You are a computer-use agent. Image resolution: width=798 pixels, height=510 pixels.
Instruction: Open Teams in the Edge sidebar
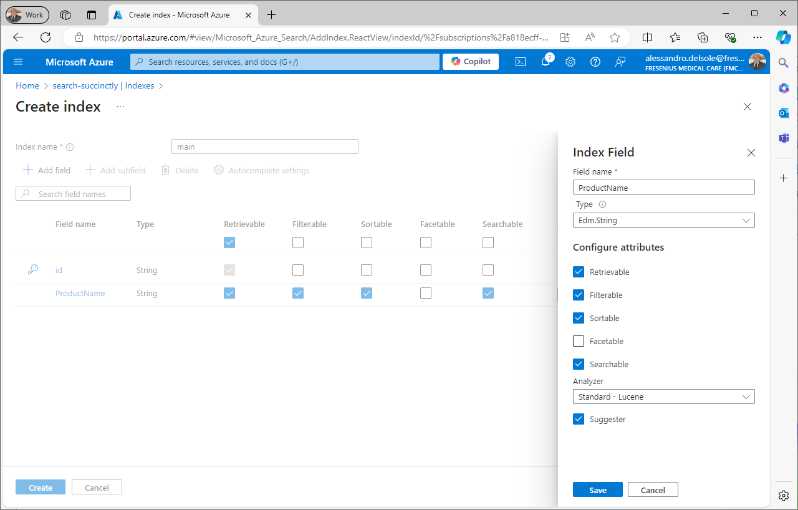point(784,137)
